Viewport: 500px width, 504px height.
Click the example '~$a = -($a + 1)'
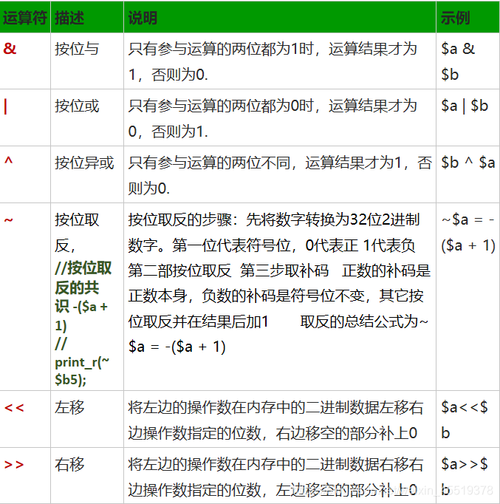coord(468,233)
